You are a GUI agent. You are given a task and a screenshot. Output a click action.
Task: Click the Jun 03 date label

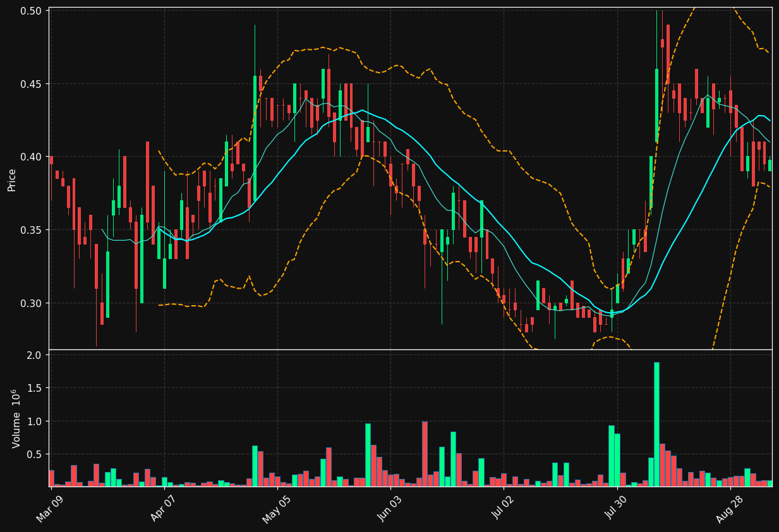(390, 508)
